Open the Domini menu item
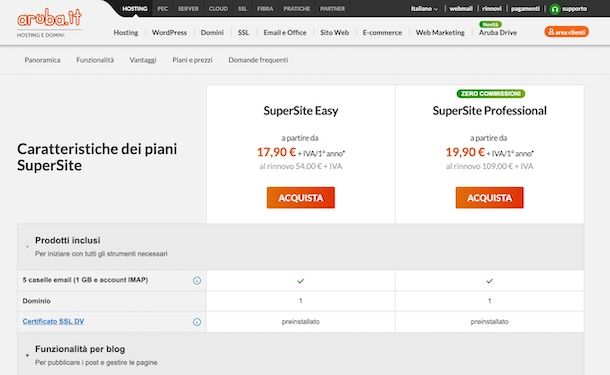Viewport: 610px width, 375px height. point(212,33)
